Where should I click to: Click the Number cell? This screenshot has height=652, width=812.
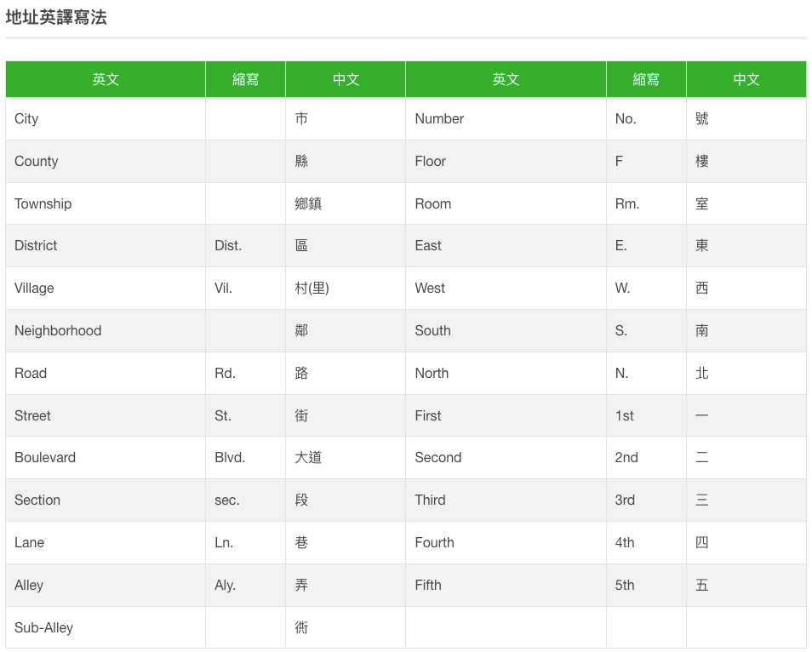coord(439,118)
